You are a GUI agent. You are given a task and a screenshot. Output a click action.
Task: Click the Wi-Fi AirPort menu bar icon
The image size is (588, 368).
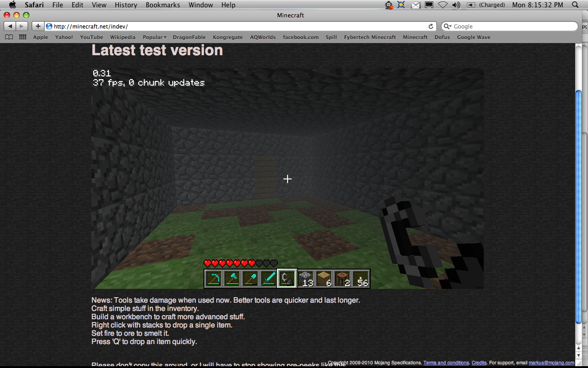tap(442, 5)
